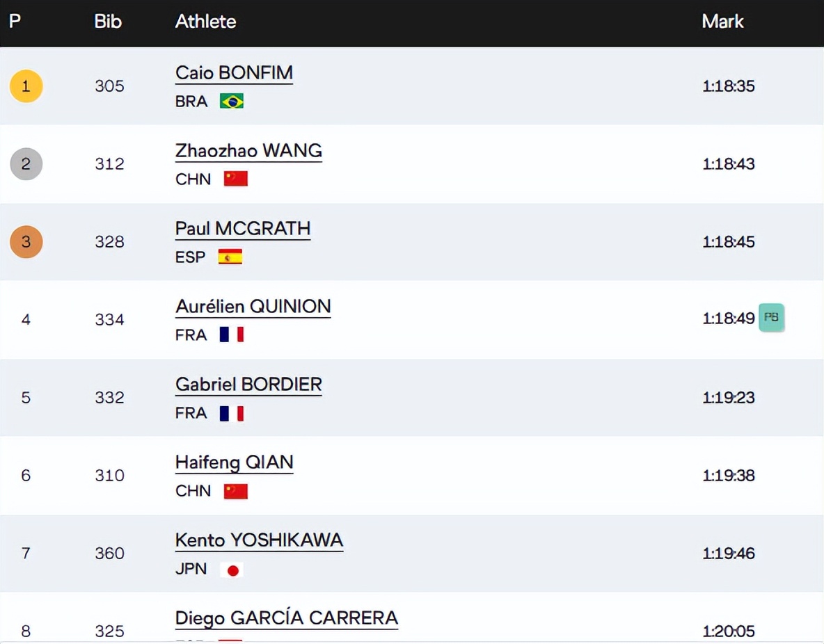Click the Spain flag under Paul McGrath
This screenshot has height=644, width=824.
pyautogui.click(x=230, y=257)
